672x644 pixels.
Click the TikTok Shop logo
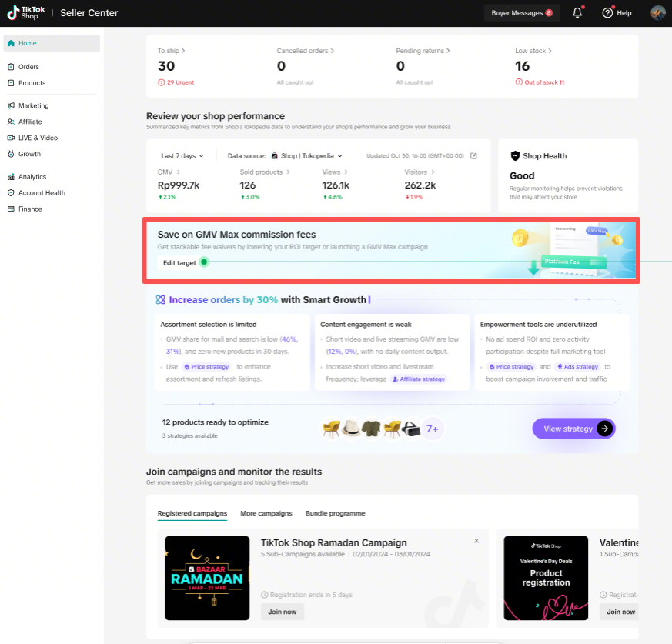click(x=26, y=13)
